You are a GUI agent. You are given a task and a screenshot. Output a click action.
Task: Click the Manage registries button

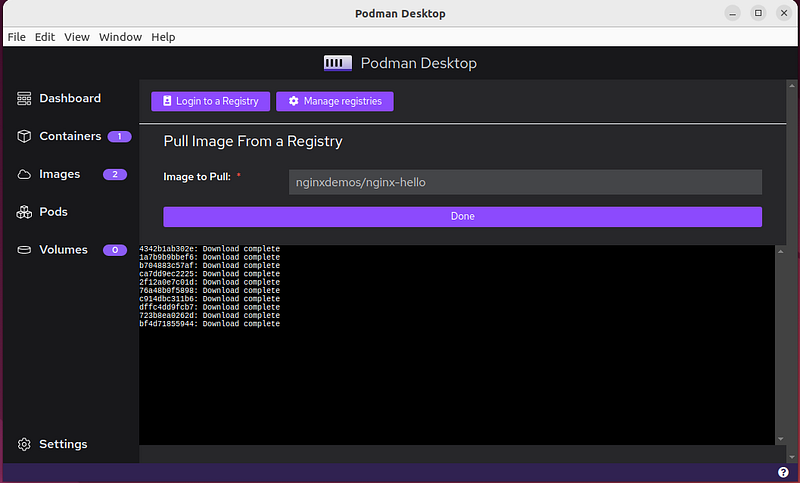pyautogui.click(x=335, y=101)
